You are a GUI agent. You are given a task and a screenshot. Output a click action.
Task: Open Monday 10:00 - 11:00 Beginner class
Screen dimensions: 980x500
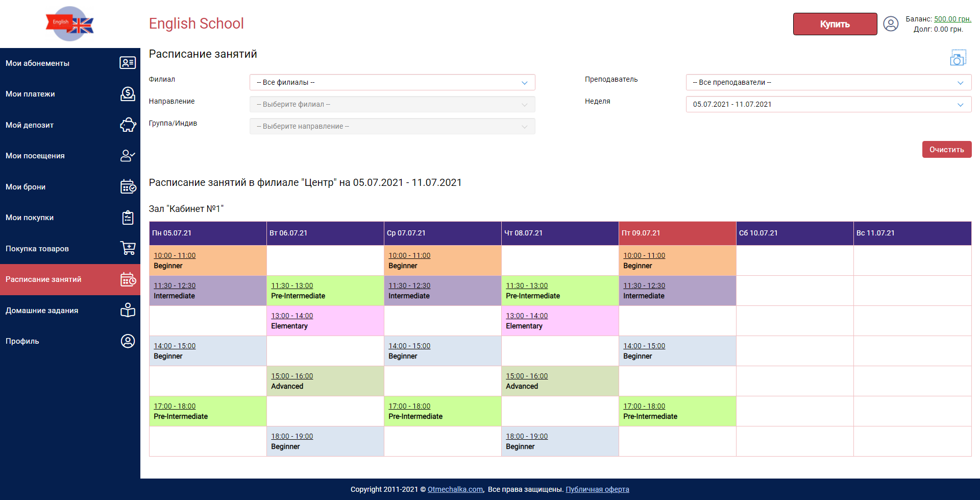175,255
